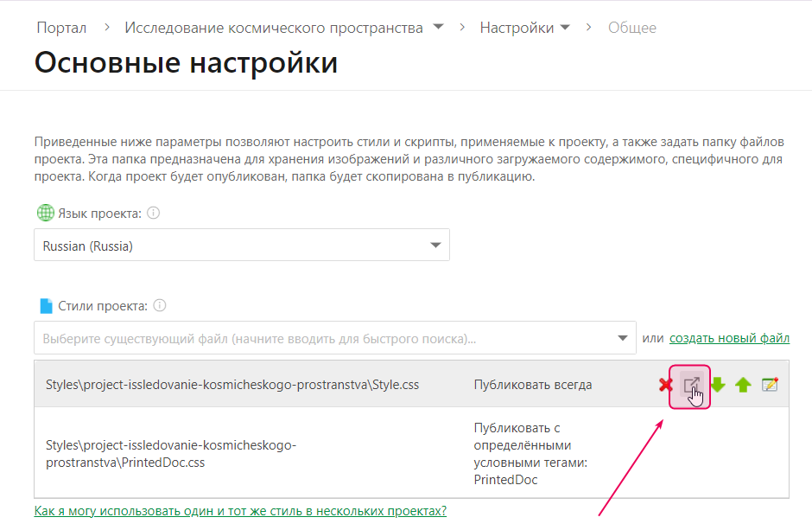Open the Russian (Russia) language dropdown
Viewport: 812px width, 530px height.
point(436,245)
